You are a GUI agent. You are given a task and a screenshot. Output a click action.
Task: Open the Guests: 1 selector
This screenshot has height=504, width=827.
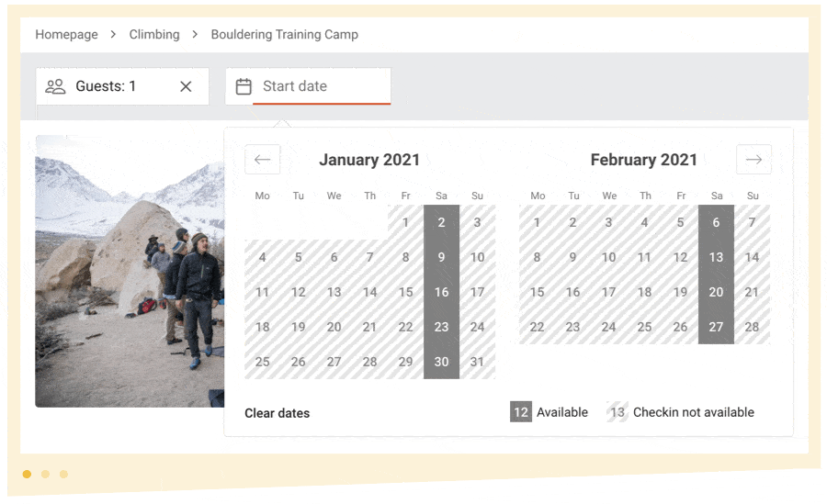(122, 86)
